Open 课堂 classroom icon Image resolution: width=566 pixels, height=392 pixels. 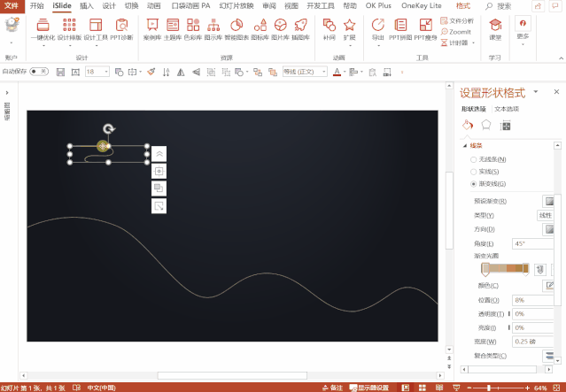pos(495,29)
